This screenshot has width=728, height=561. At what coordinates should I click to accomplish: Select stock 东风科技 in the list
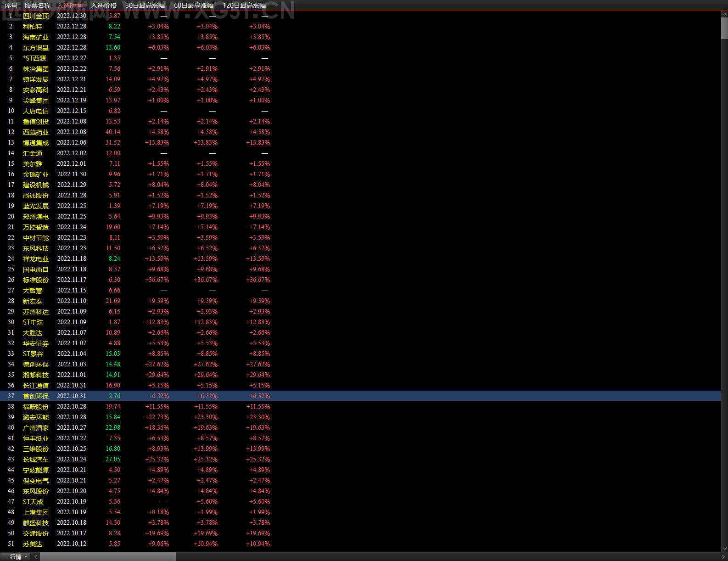click(36, 248)
